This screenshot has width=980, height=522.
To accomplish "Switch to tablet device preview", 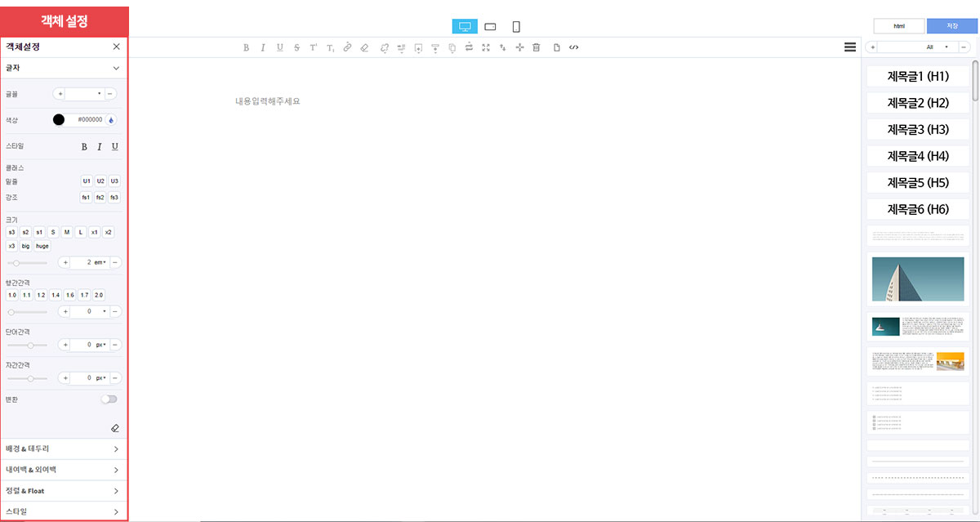I will click(490, 27).
